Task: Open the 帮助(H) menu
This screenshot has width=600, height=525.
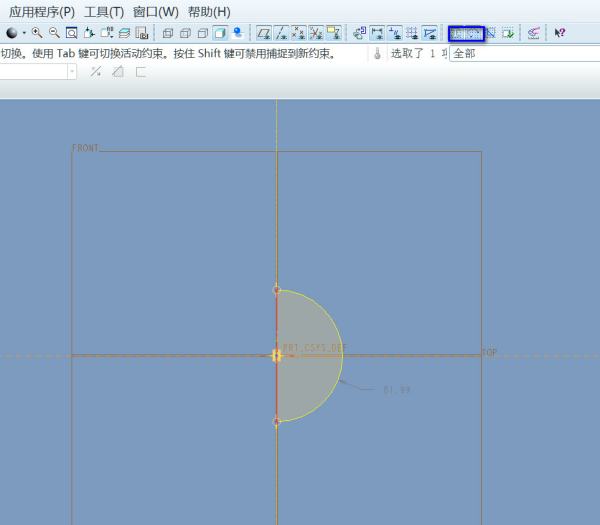Action: pyautogui.click(x=209, y=12)
